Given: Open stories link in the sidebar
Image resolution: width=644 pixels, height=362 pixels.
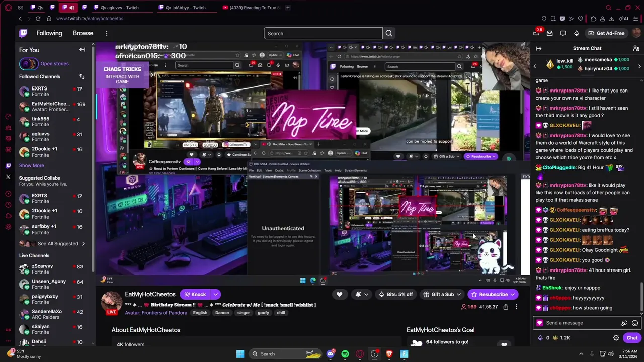Looking at the screenshot, I should coord(54,64).
